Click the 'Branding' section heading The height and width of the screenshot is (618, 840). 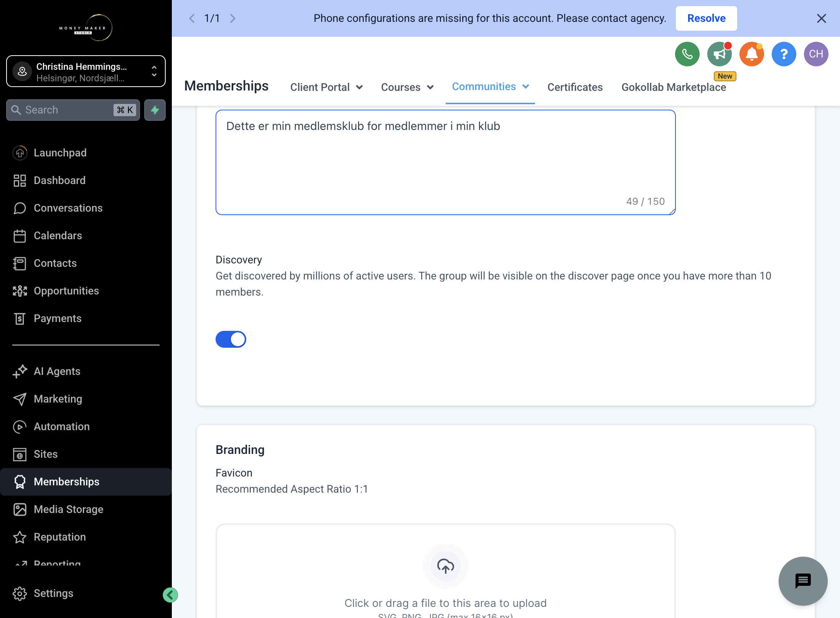click(x=240, y=449)
